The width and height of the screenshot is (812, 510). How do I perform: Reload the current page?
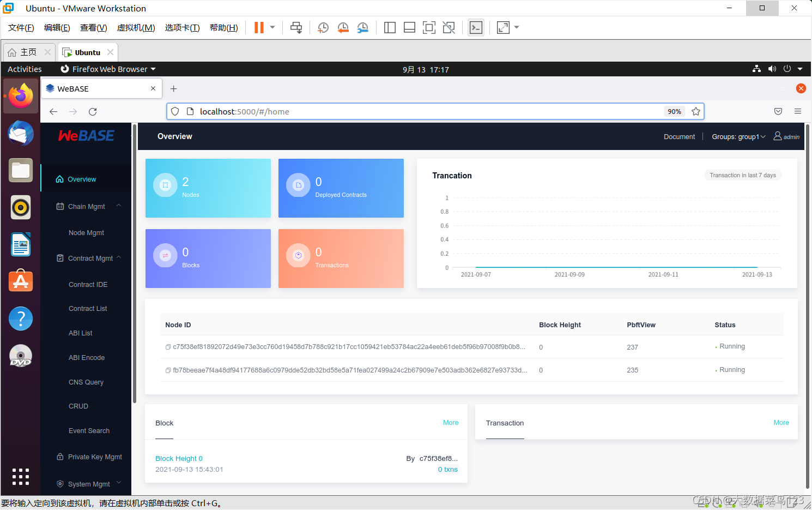click(x=93, y=111)
